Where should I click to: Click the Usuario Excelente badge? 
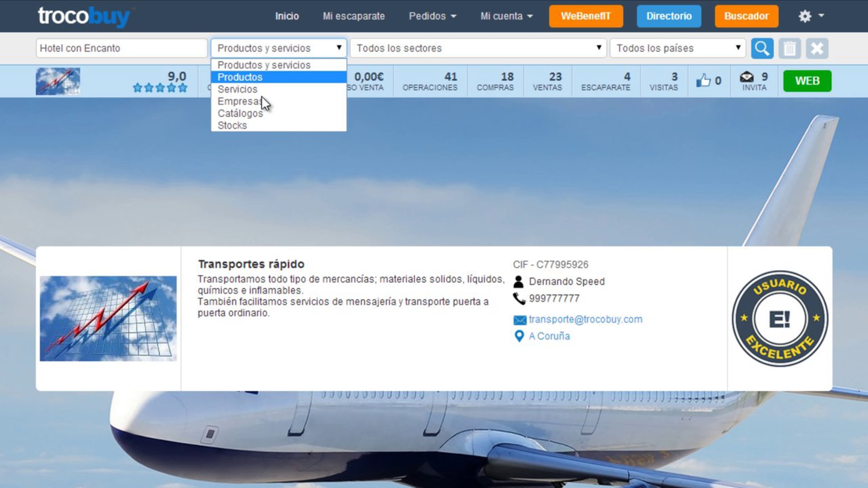pyautogui.click(x=780, y=318)
